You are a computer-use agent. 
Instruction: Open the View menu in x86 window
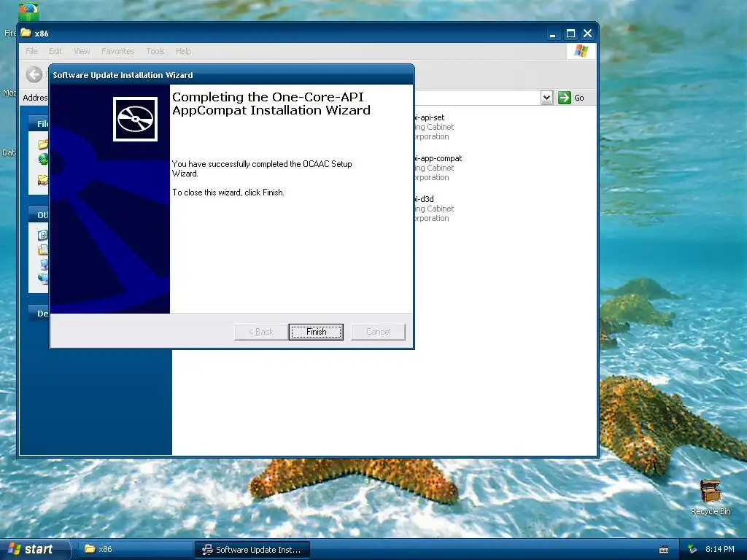click(x=82, y=51)
